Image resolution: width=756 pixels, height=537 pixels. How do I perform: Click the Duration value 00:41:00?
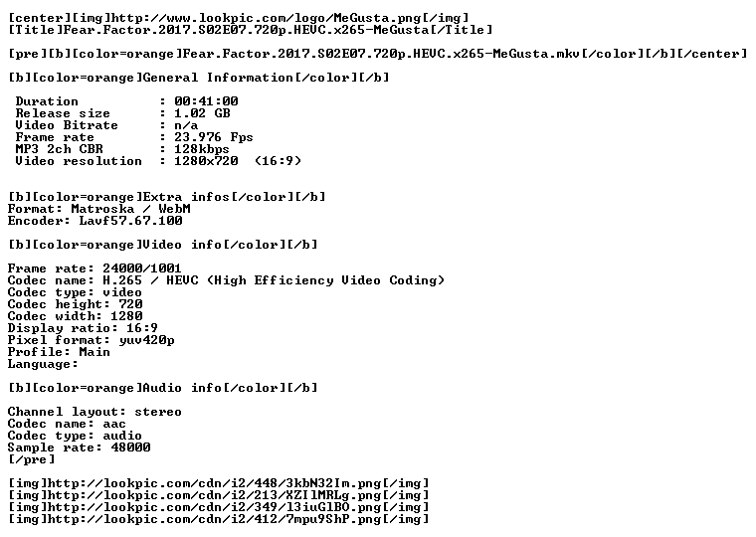(x=206, y=101)
